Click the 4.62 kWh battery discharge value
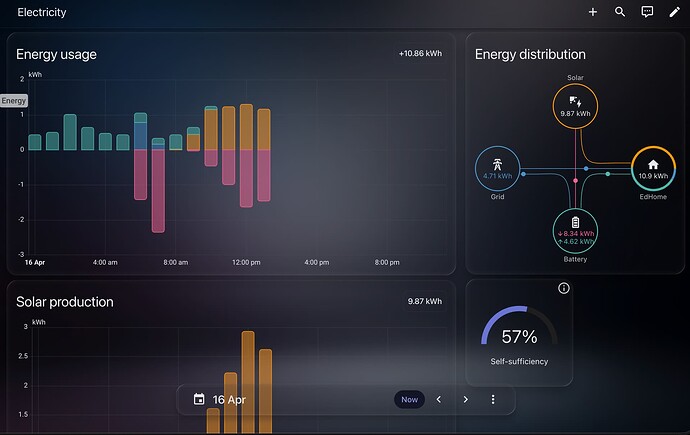 point(576,242)
